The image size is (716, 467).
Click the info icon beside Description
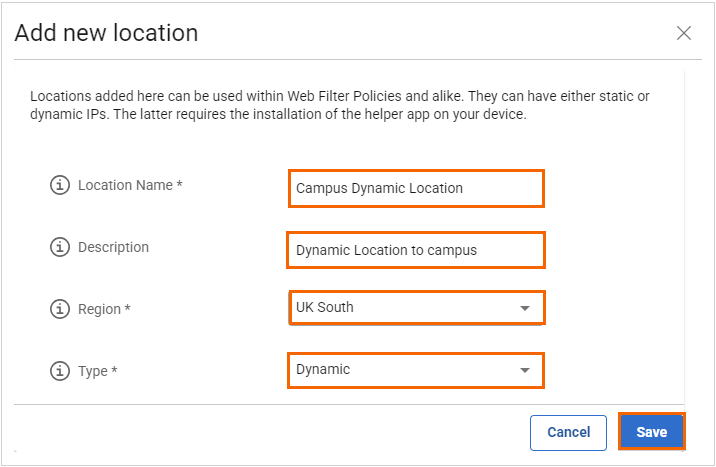[60, 247]
